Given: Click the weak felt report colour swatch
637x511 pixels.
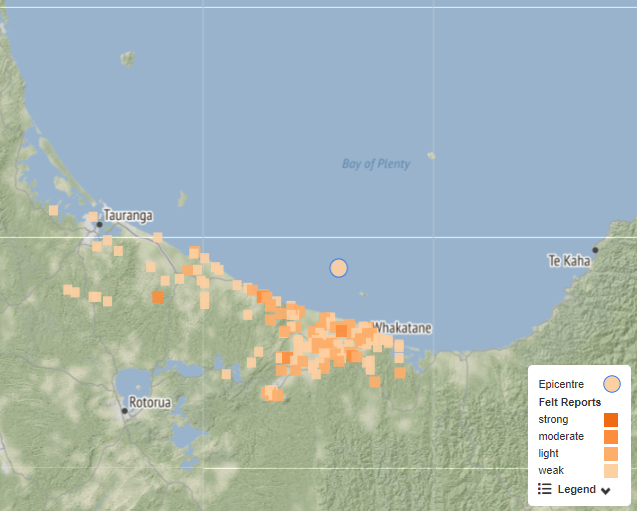Looking at the screenshot, I should click(x=611, y=471).
